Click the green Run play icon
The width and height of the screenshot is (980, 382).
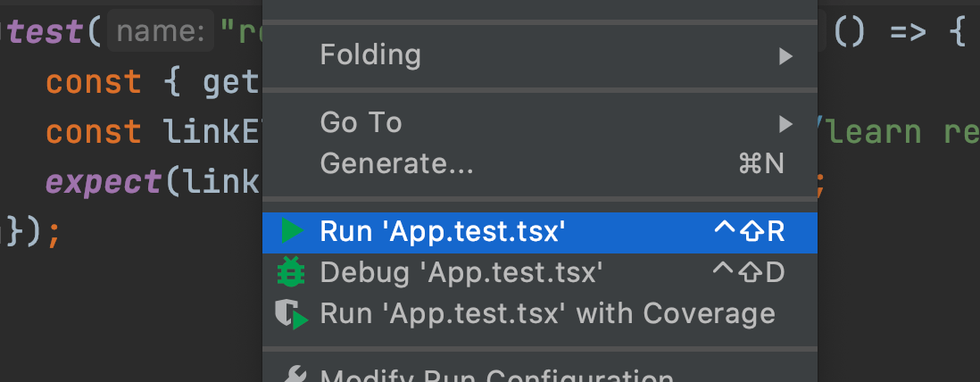click(x=291, y=231)
